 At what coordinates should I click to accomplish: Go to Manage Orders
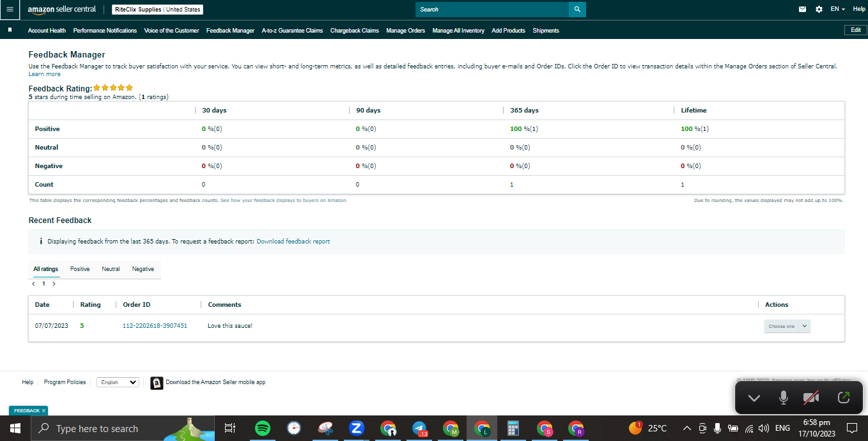(405, 31)
